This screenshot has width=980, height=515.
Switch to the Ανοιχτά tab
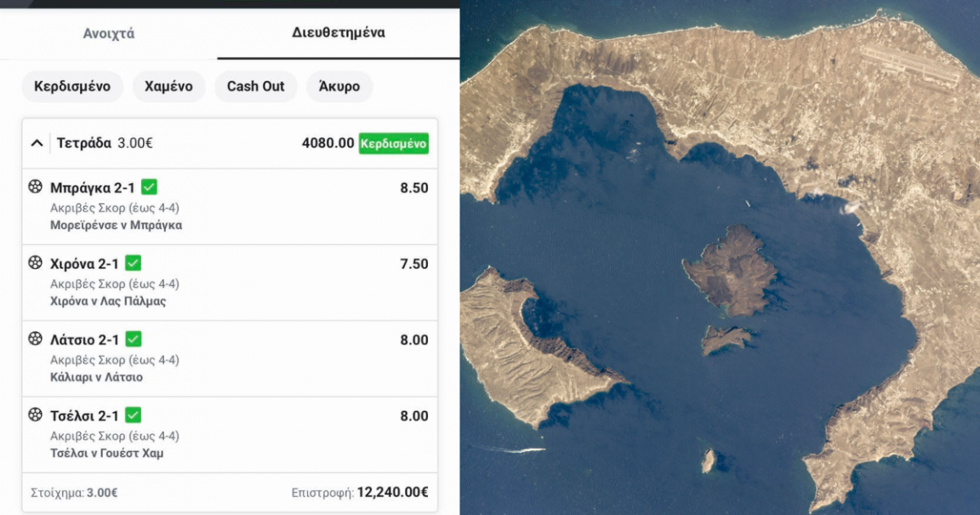[x=109, y=34]
